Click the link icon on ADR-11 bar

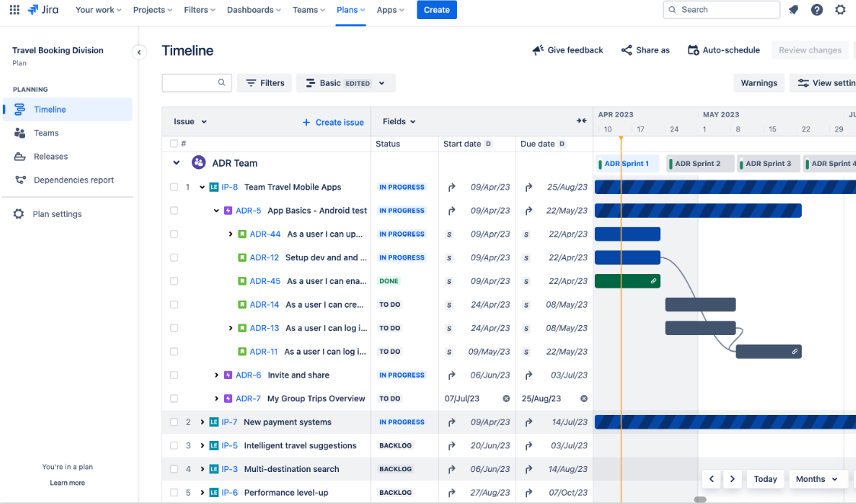pyautogui.click(x=794, y=352)
